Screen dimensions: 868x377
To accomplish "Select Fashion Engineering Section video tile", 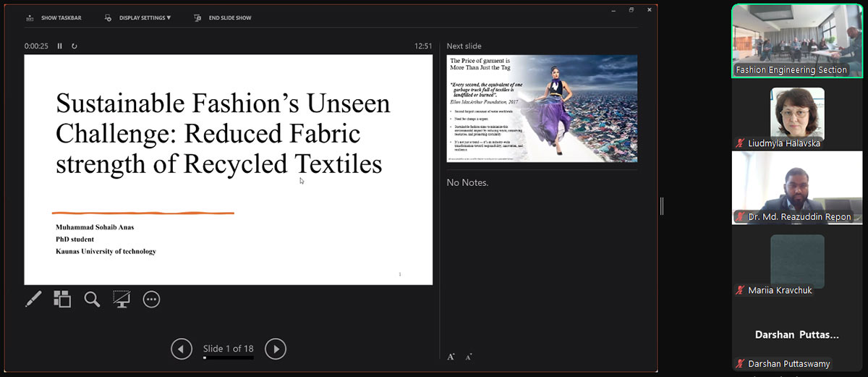I will click(x=797, y=40).
